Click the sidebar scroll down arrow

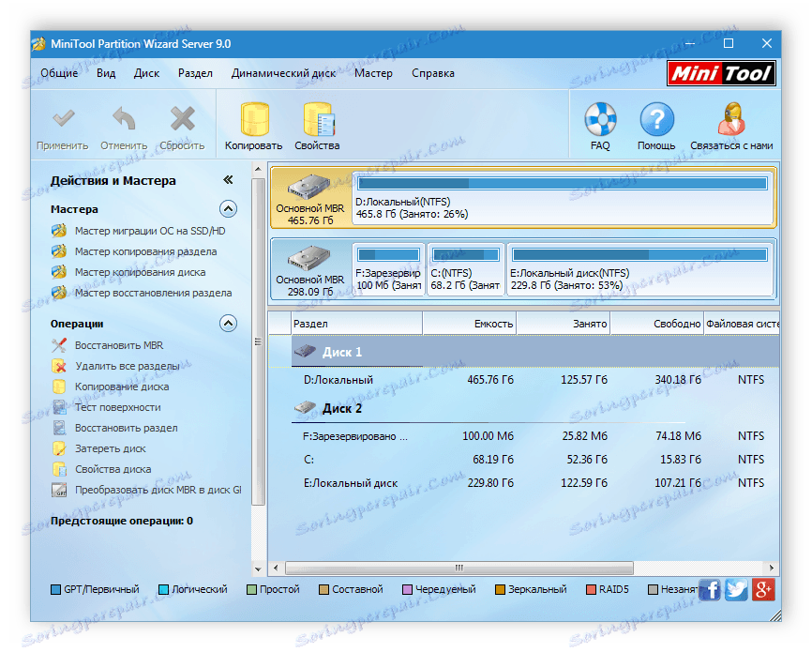(258, 569)
